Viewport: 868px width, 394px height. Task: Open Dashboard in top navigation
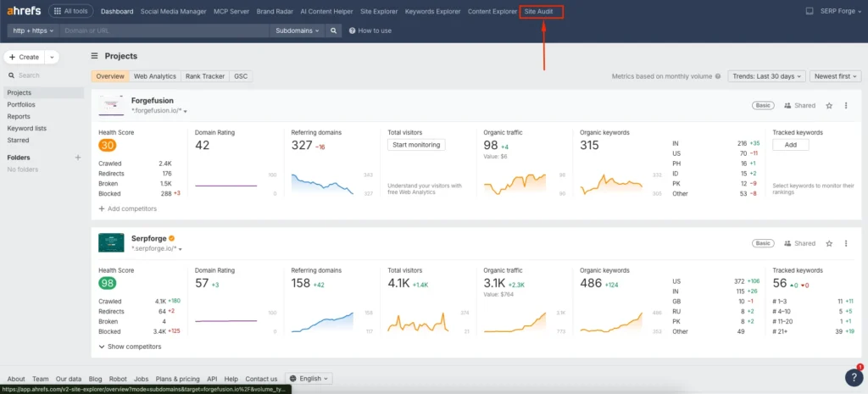(x=117, y=11)
